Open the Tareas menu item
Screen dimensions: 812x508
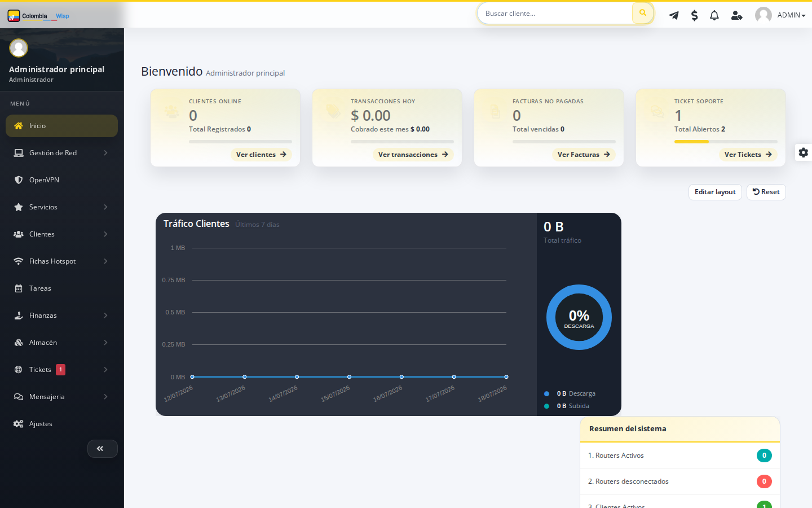coord(61,288)
